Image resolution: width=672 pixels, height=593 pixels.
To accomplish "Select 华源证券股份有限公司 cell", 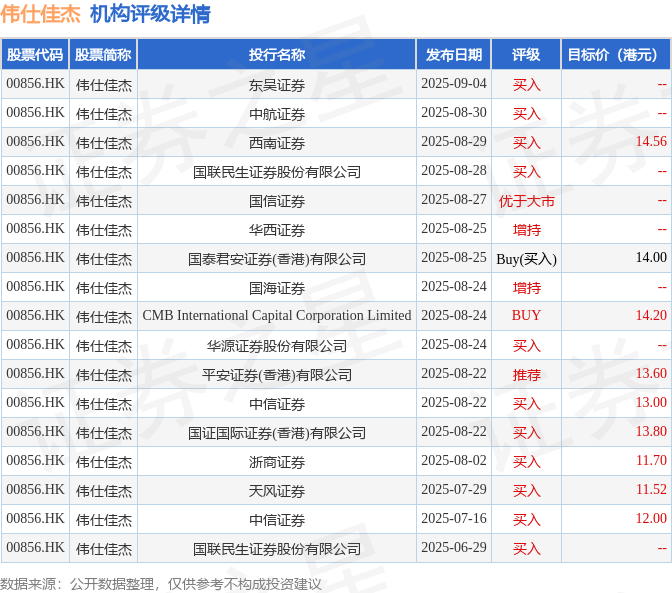I will coord(277,346).
